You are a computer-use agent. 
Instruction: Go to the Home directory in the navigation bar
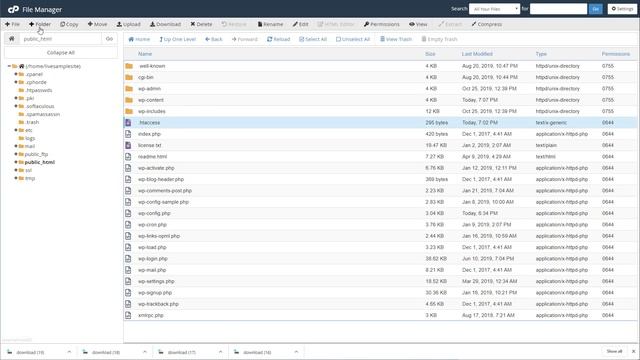(139, 39)
